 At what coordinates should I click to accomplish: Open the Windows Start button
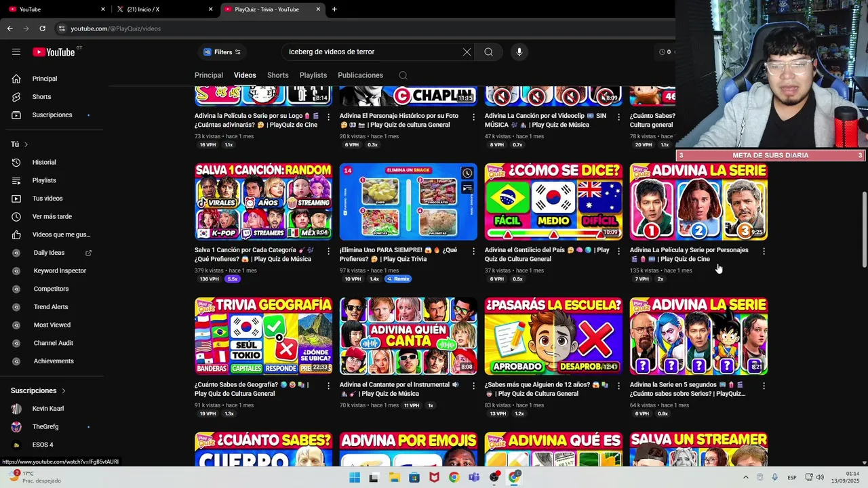pyautogui.click(x=354, y=477)
